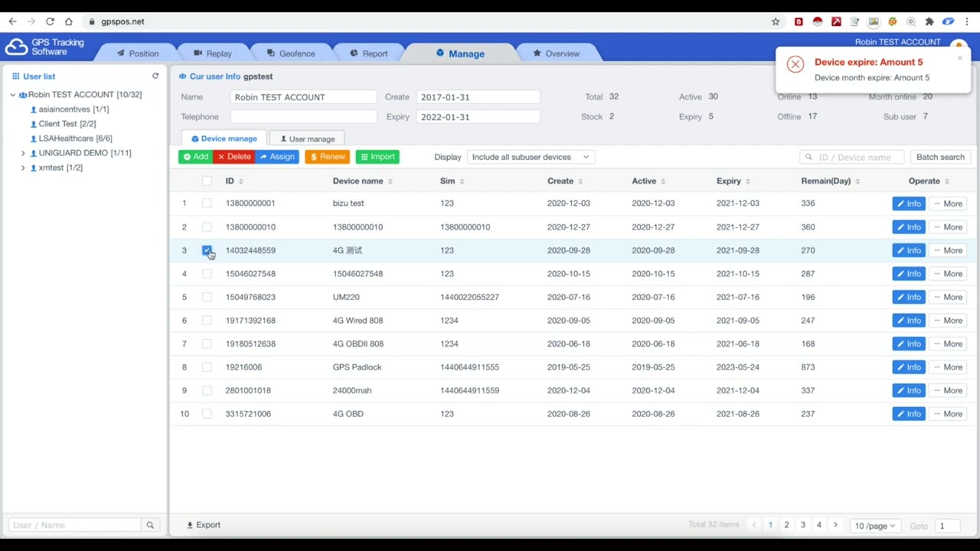This screenshot has width=980, height=551.
Task: Click the red Delete button
Action: 234,157
